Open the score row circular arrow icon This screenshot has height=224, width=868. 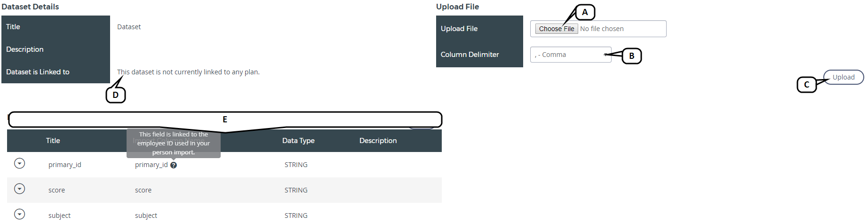coord(19,189)
